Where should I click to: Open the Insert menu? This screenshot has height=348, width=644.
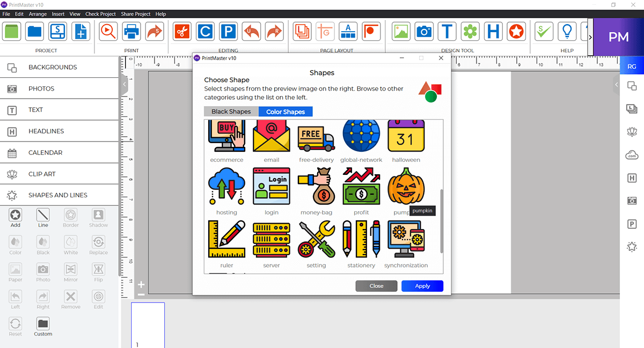57,14
